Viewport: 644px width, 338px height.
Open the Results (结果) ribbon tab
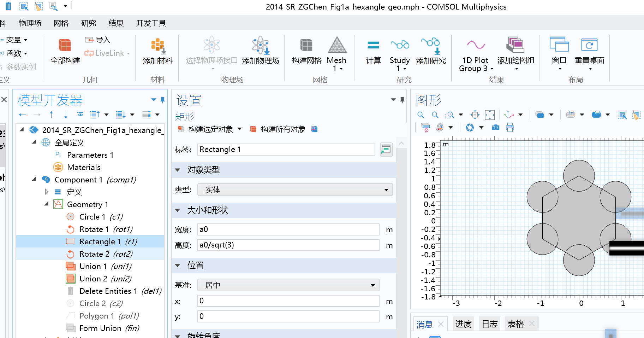pyautogui.click(x=116, y=23)
